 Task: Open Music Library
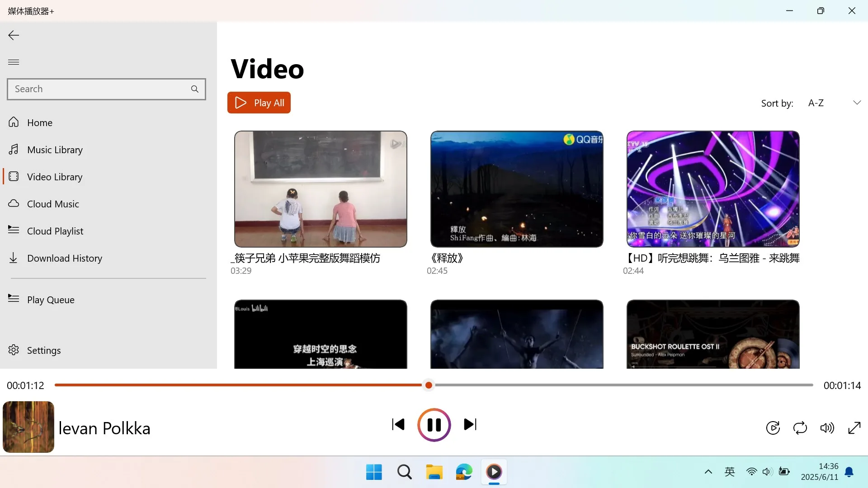(x=108, y=150)
